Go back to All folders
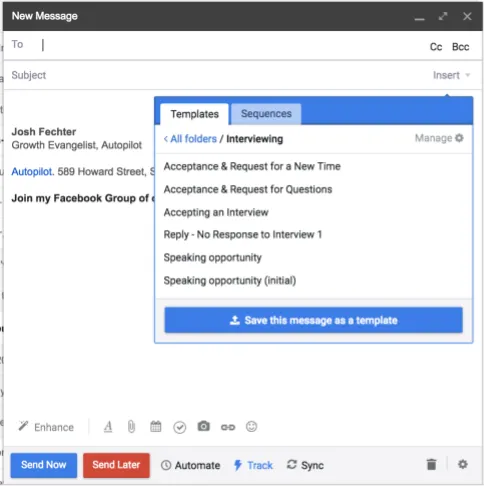This screenshot has width=487, height=489. pos(190,139)
